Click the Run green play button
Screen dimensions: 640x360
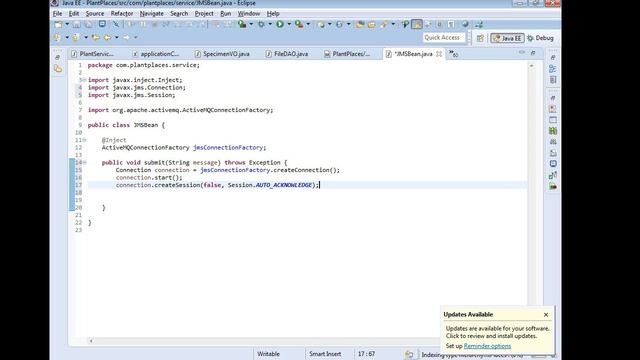coord(280,24)
